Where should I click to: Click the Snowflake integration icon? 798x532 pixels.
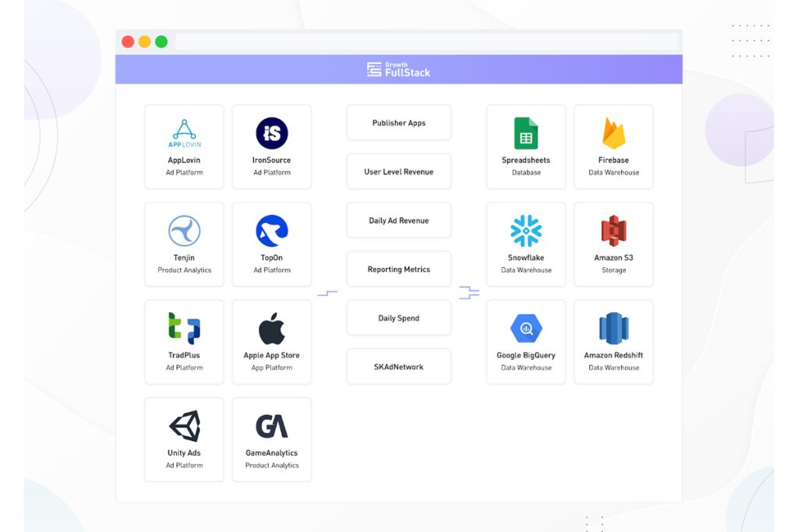[x=525, y=232]
